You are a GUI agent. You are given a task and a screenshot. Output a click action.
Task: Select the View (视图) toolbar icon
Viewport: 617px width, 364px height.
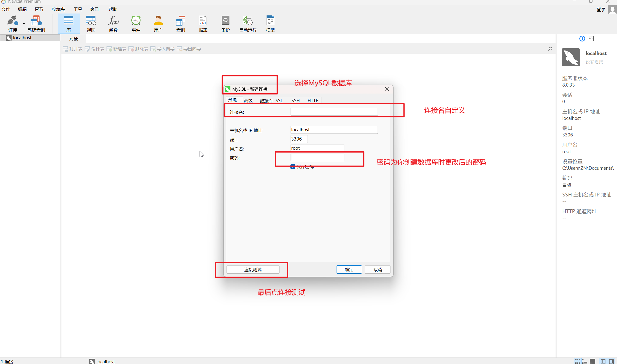pos(91,20)
